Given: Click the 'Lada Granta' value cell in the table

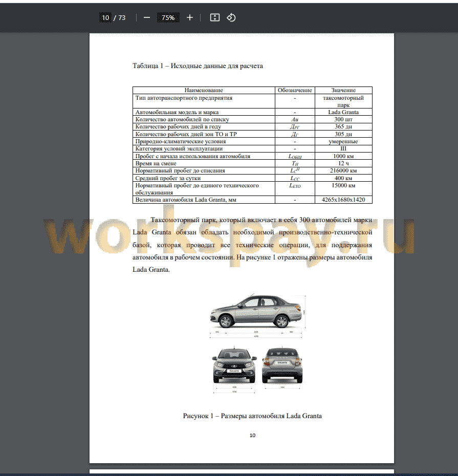Looking at the screenshot, I should [x=343, y=112].
